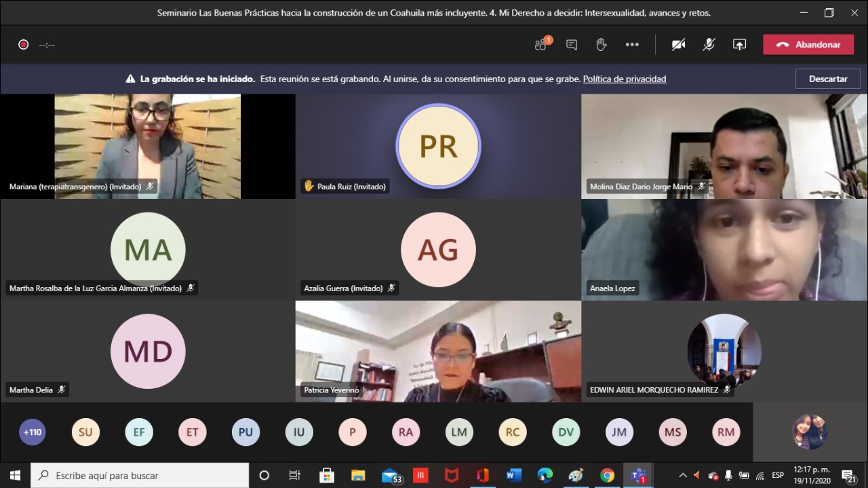Open the share screen tray
The image size is (868, 488).
tap(739, 45)
